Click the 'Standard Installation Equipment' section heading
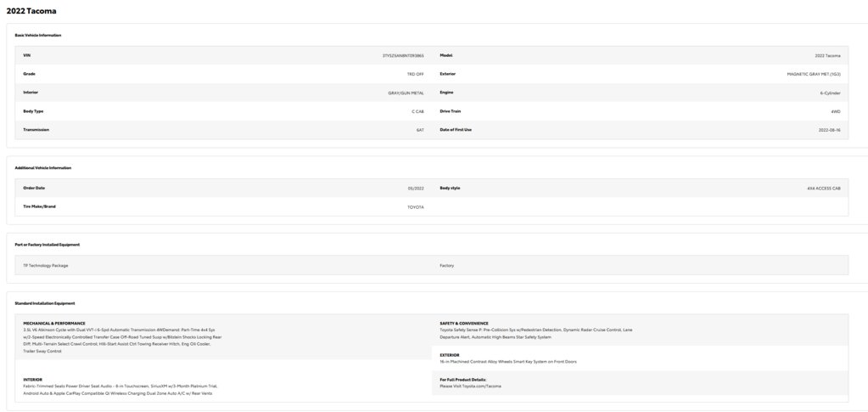 (x=45, y=303)
